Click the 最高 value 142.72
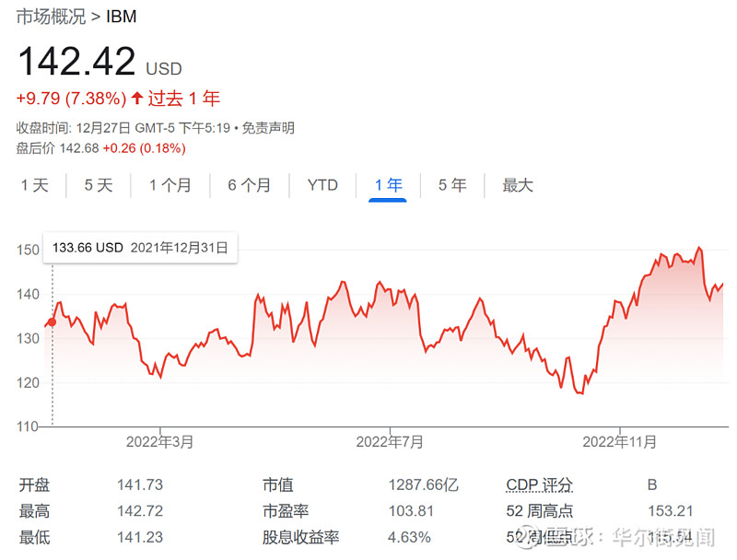Screen dimensions: 737x560 point(140,510)
